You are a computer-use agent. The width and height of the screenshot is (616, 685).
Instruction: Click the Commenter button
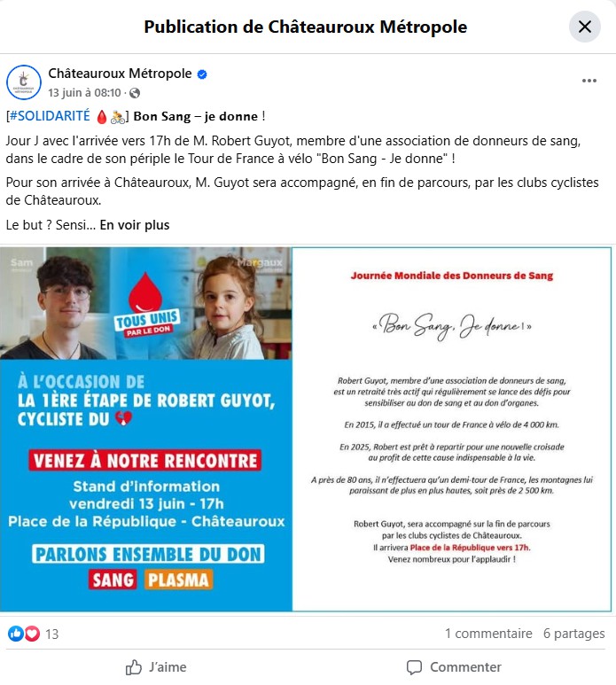point(454,667)
